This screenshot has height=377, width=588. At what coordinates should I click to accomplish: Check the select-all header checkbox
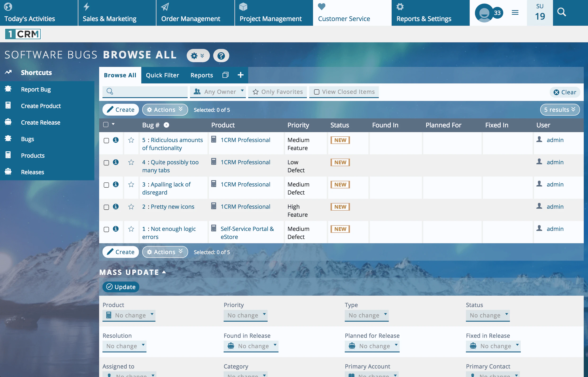tap(106, 125)
